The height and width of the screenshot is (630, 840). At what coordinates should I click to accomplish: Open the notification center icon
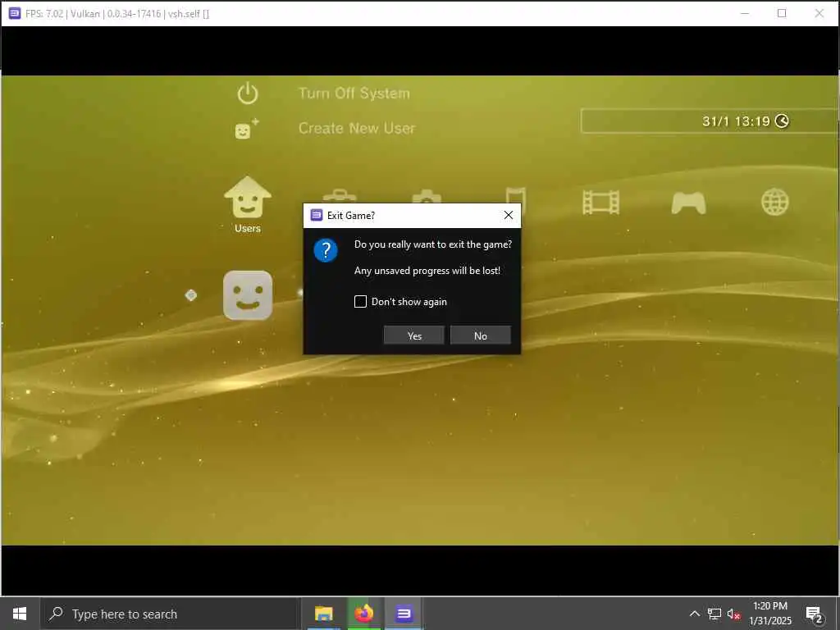(x=815, y=614)
